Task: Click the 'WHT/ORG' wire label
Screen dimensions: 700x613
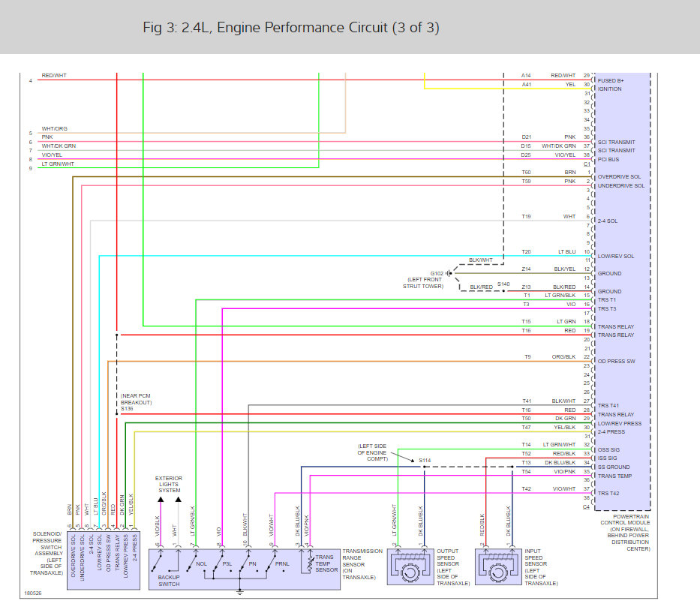Action: (x=55, y=128)
